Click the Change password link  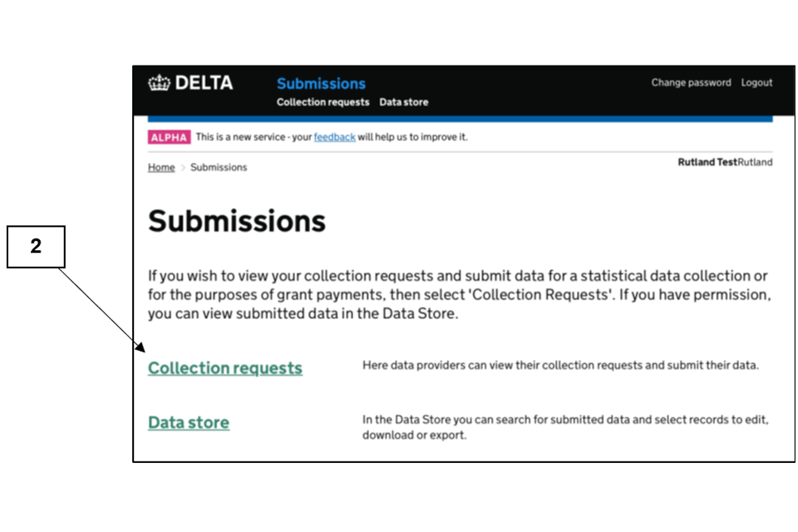691,83
